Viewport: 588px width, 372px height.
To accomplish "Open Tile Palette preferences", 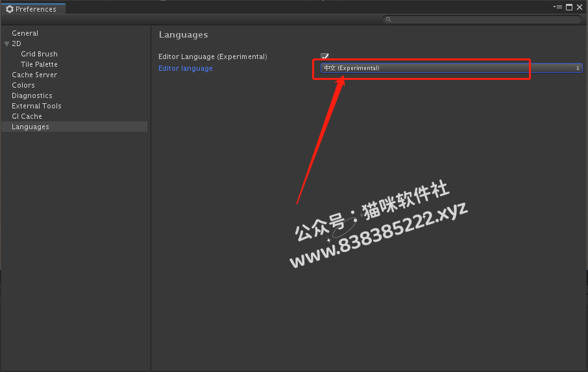I will point(39,64).
